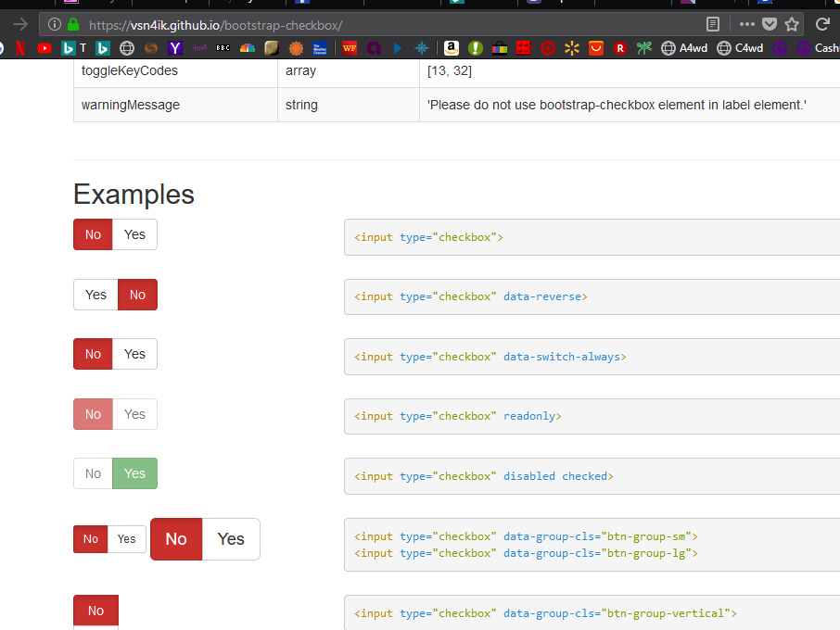The width and height of the screenshot is (840, 630).
Task: Click Yes on the small btn-group-sm toggle
Action: coord(126,539)
